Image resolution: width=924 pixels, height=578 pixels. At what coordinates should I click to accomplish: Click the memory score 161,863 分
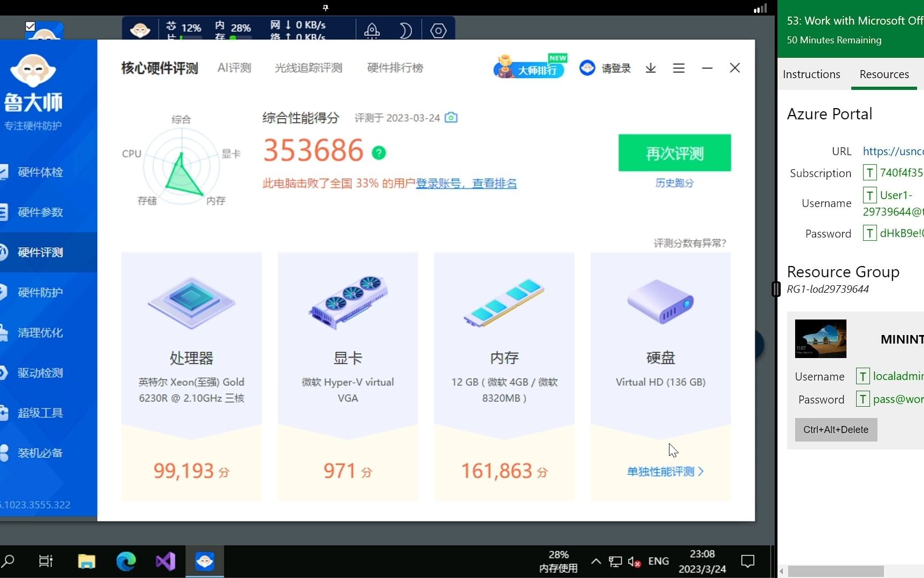[504, 471]
